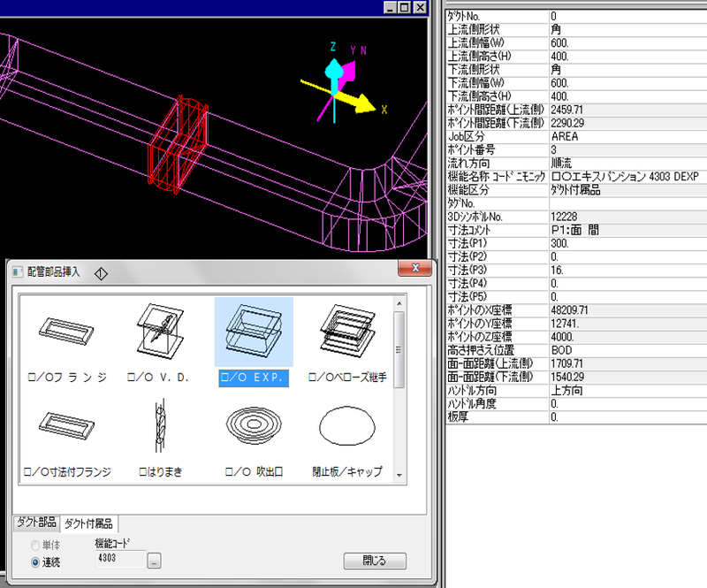Select the ロ/O EXP. expansion icon
Screen dimensions: 707x588
(254, 333)
